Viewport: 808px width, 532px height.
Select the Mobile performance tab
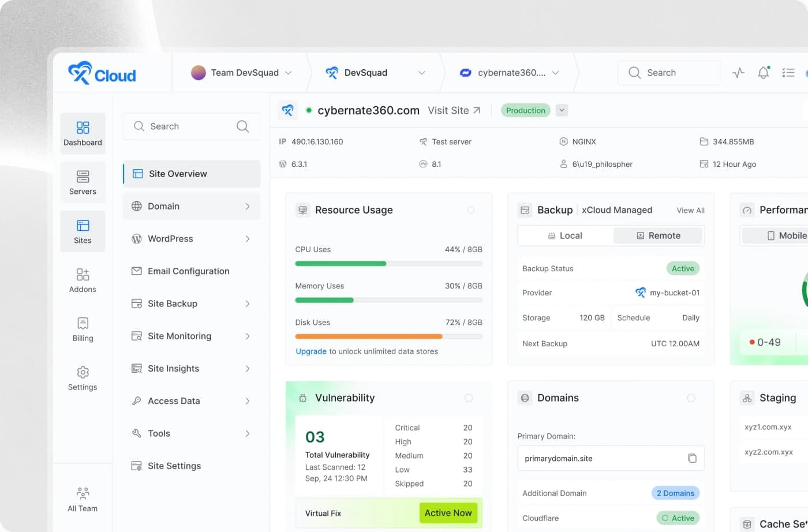pos(786,235)
